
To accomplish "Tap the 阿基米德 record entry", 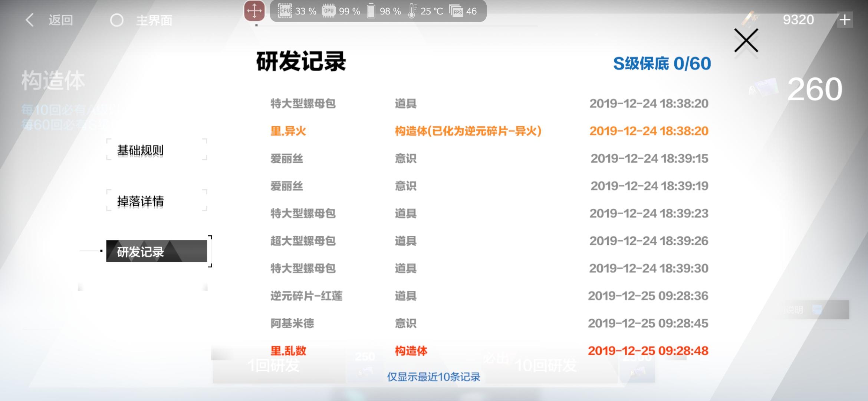I will coord(292,323).
